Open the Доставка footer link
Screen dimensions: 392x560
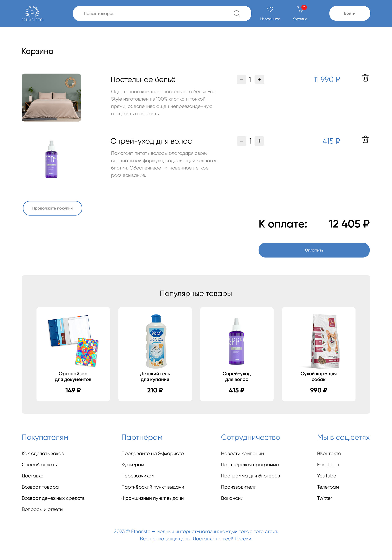click(x=33, y=476)
